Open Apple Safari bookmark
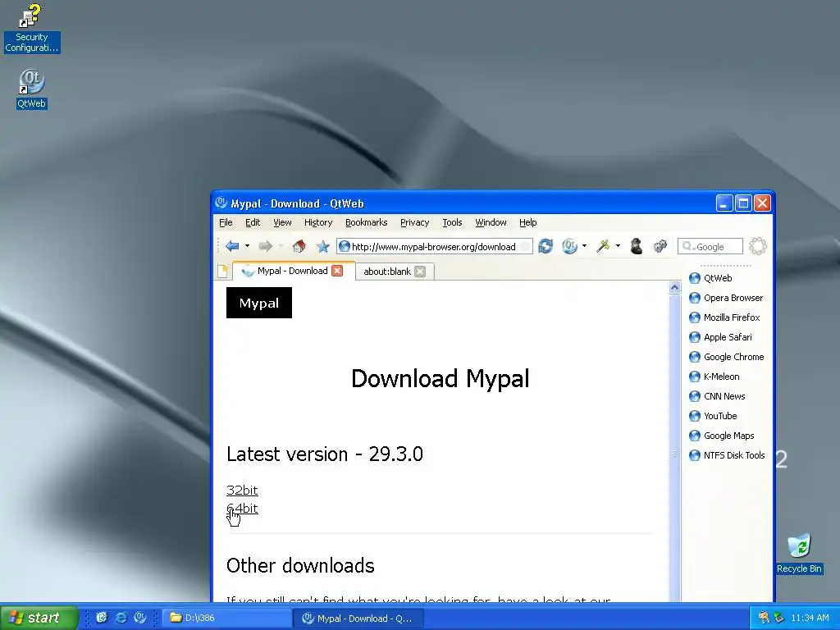 pyautogui.click(x=720, y=337)
